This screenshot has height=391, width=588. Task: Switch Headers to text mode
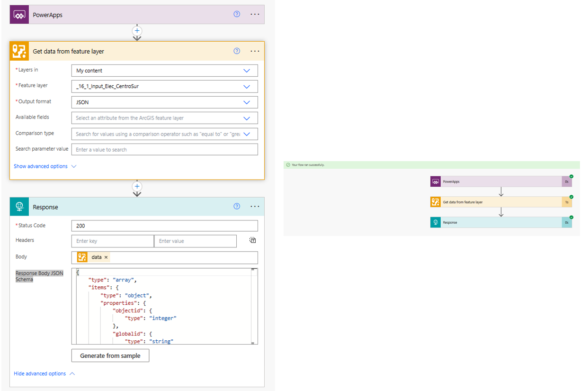tap(252, 240)
